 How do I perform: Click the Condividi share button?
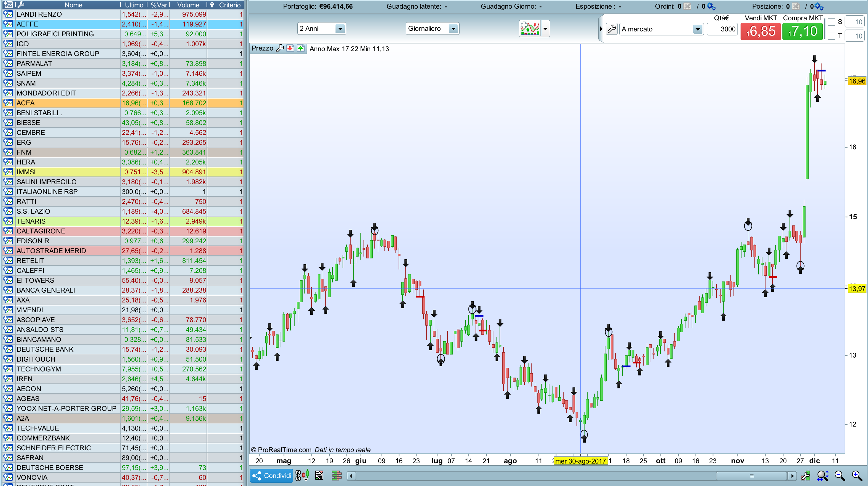click(x=272, y=476)
